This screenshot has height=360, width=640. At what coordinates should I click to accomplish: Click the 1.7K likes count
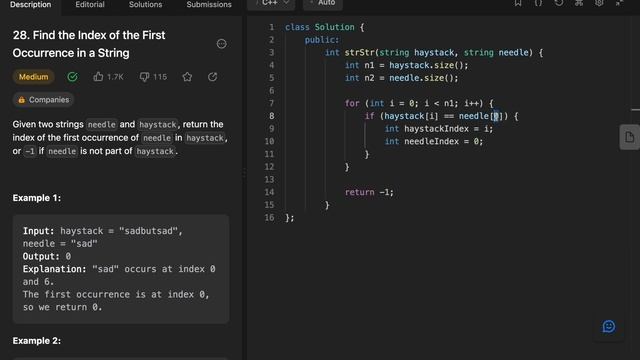click(115, 77)
